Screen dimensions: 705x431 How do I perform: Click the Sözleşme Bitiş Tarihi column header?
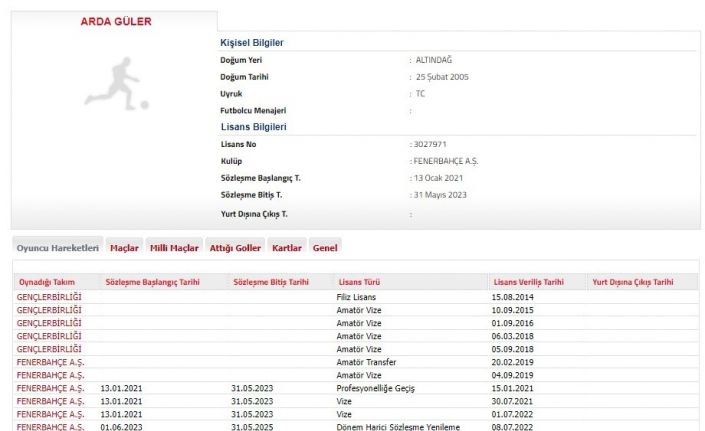271,283
